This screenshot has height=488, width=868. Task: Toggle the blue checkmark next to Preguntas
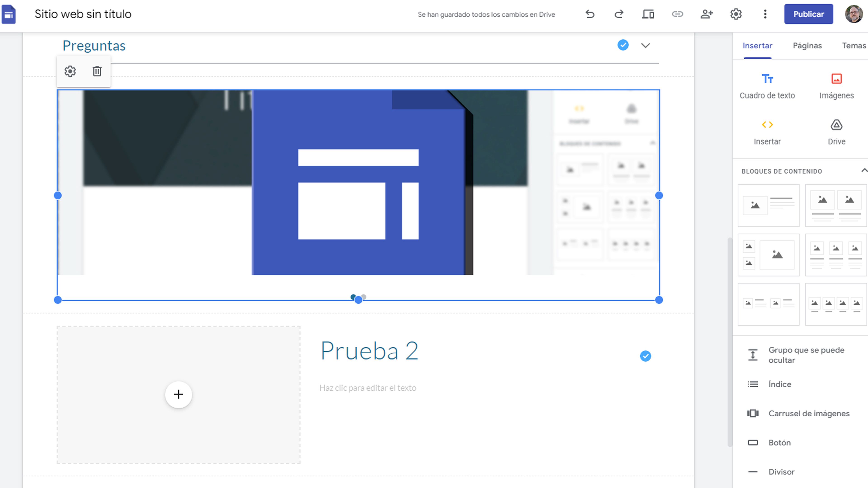[x=623, y=45]
